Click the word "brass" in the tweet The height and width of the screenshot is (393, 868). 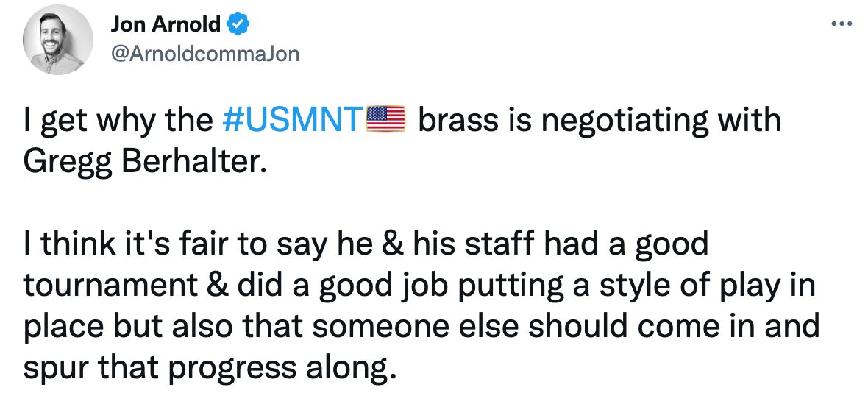[x=456, y=119]
